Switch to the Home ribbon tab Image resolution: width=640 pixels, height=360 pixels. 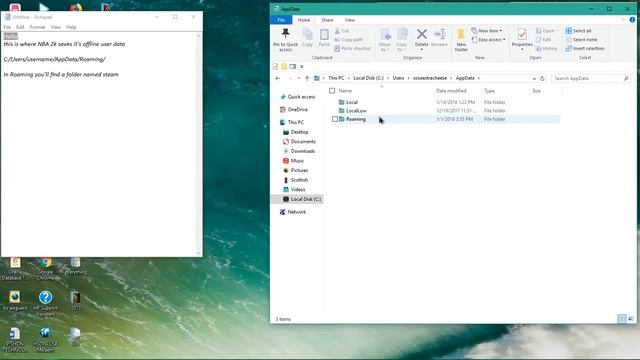tap(304, 20)
